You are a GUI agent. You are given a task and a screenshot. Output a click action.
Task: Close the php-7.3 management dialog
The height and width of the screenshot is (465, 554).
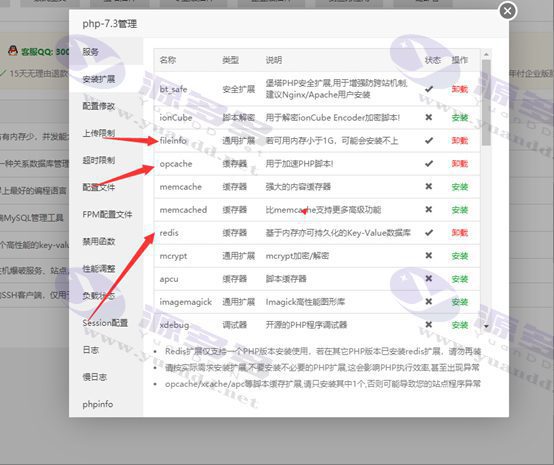[508, 11]
